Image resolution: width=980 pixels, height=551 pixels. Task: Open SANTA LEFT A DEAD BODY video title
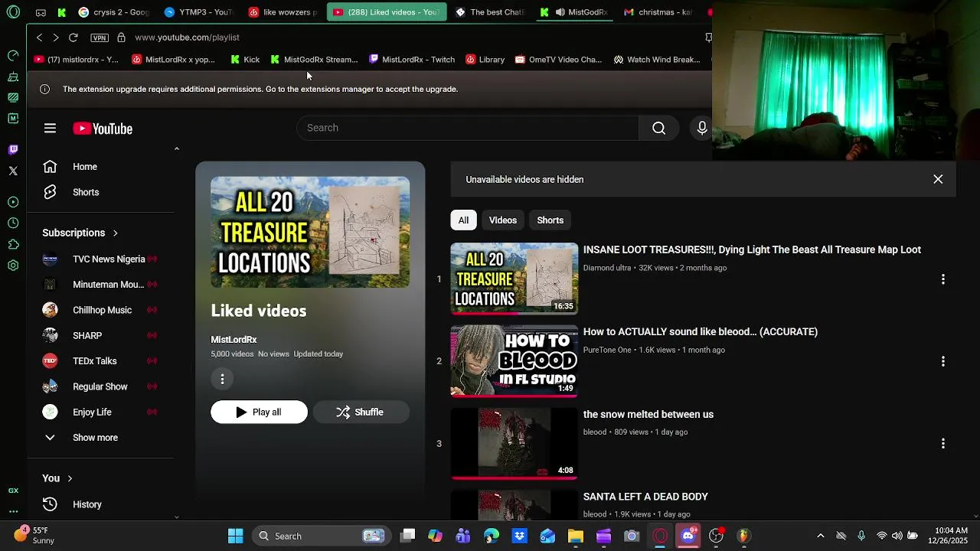pos(645,497)
